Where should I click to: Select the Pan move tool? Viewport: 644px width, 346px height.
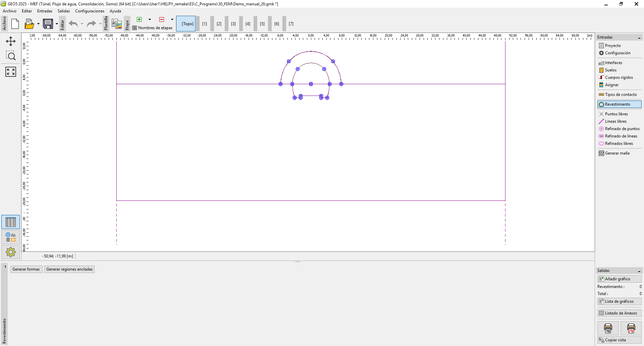coord(11,41)
